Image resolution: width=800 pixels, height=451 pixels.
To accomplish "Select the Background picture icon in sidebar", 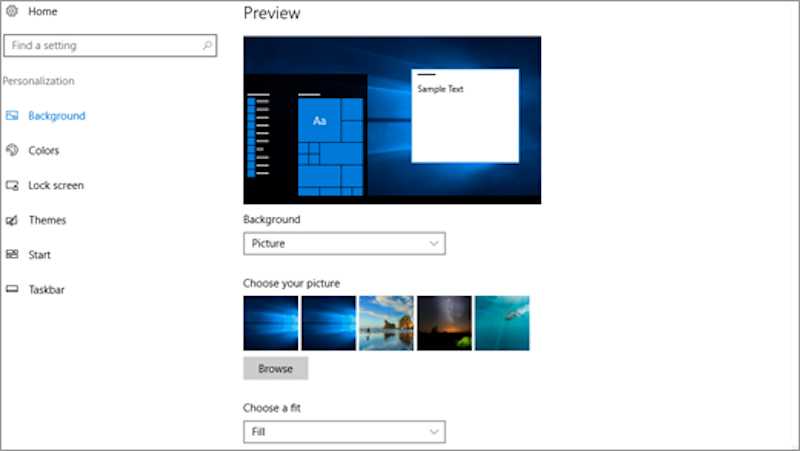I will click(12, 116).
